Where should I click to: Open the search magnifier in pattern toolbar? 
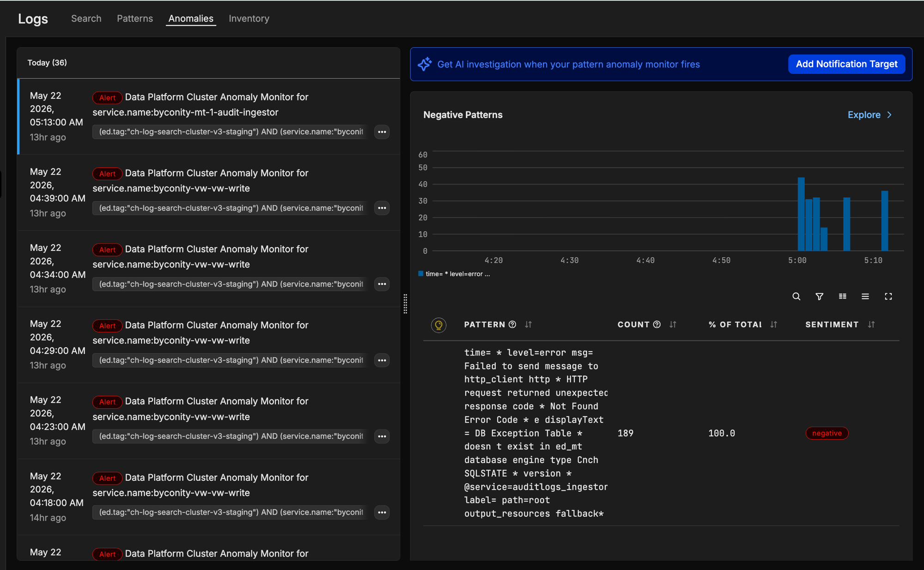(x=796, y=296)
